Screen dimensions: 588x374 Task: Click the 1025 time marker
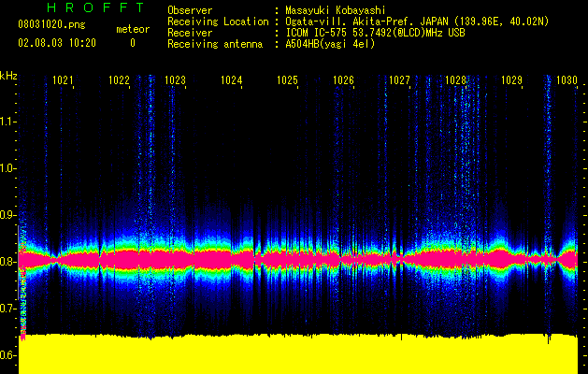287,80
